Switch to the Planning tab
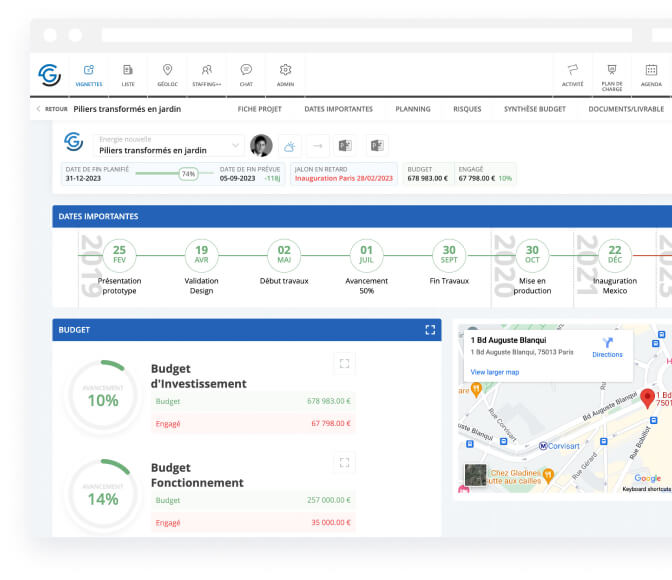672x580 pixels. pyautogui.click(x=413, y=109)
